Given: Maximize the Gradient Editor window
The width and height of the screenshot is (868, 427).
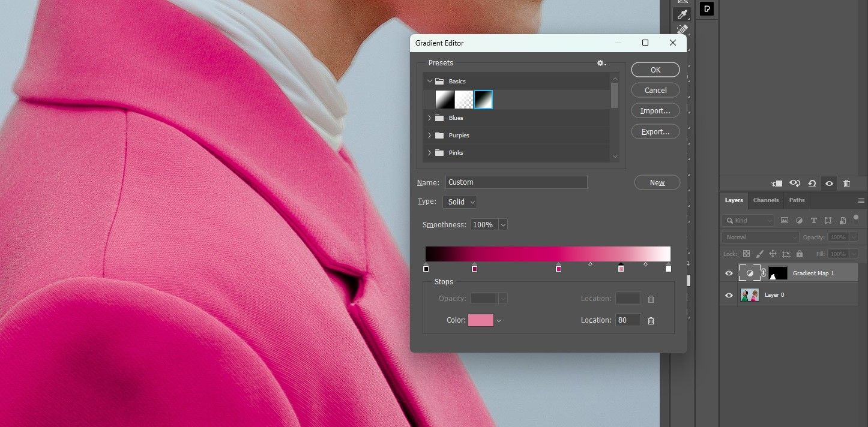Looking at the screenshot, I should pyautogui.click(x=645, y=43).
